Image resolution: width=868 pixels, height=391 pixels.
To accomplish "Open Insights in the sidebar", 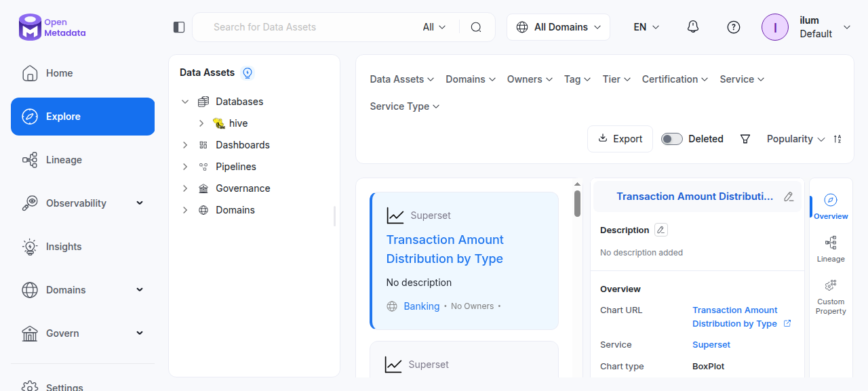I will 83,247.
